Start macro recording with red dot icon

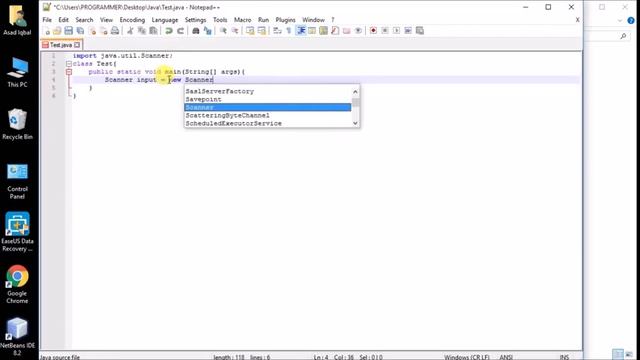[x=373, y=31]
